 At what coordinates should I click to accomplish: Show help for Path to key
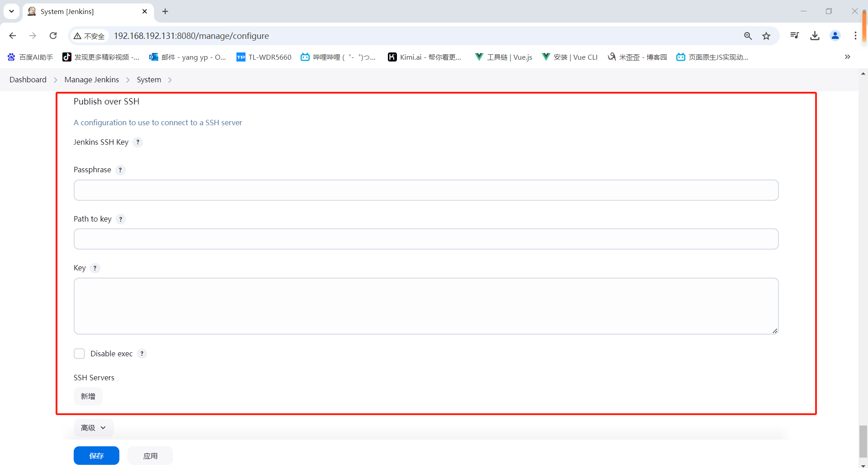point(121,219)
